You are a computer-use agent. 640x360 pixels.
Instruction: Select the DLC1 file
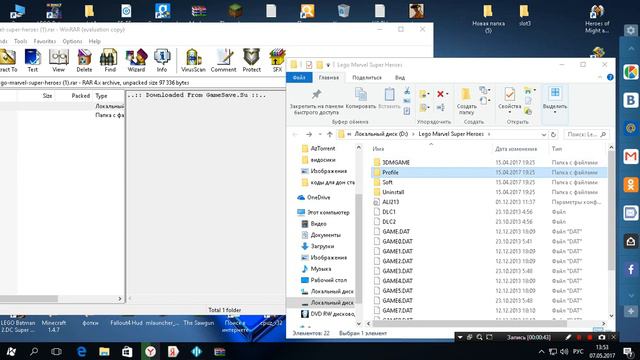point(389,211)
